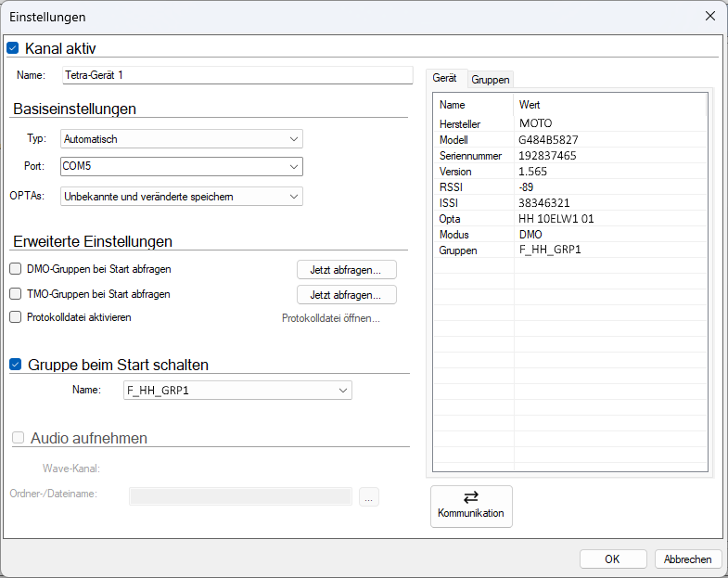Screen dimensions: 728x578
Task: Click the Kommunikation button with arrows icon
Action: [471, 506]
